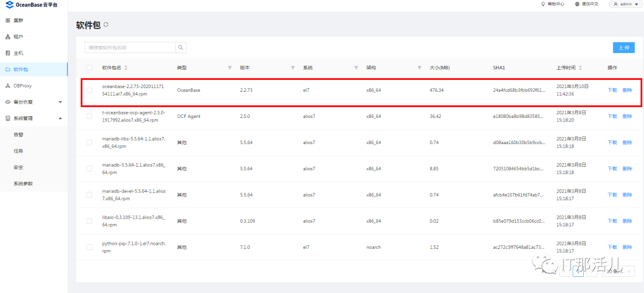Viewport: 644px width, 293px height.
Task: Click the 上传 upload button
Action: (x=624, y=48)
